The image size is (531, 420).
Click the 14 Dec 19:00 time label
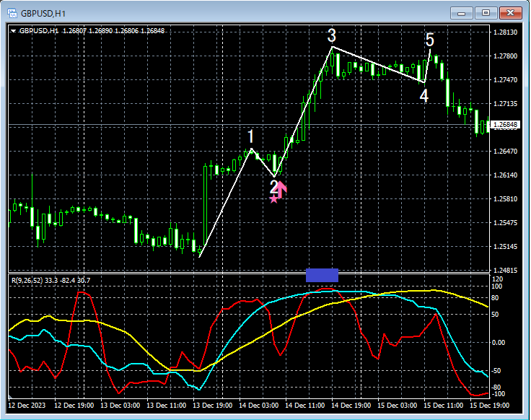351,406
